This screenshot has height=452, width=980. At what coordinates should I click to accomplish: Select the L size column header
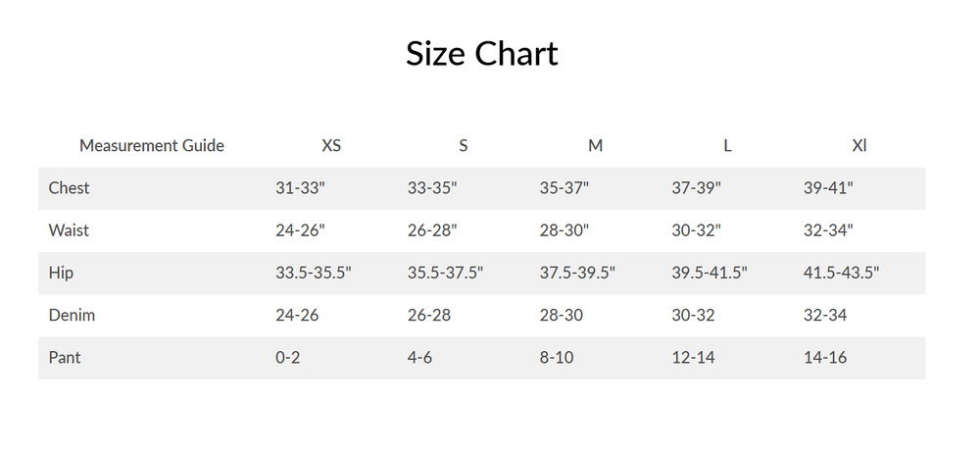[727, 146]
